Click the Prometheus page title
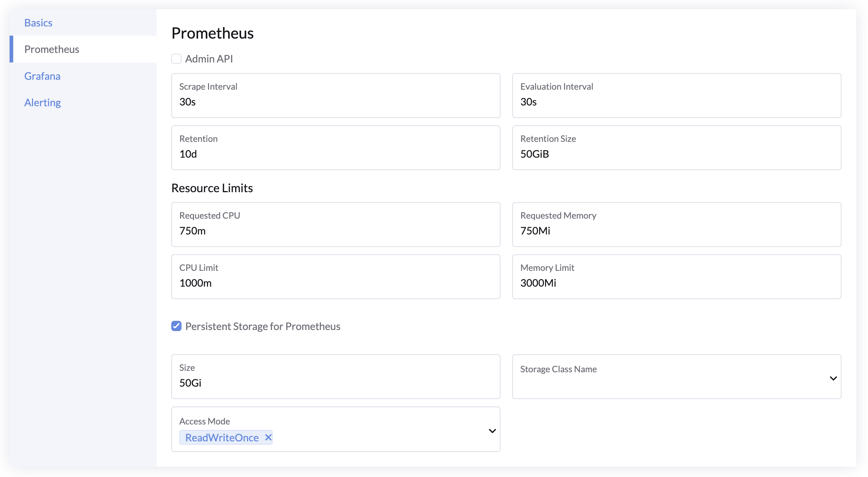Screen dimensions: 868x477 click(212, 33)
